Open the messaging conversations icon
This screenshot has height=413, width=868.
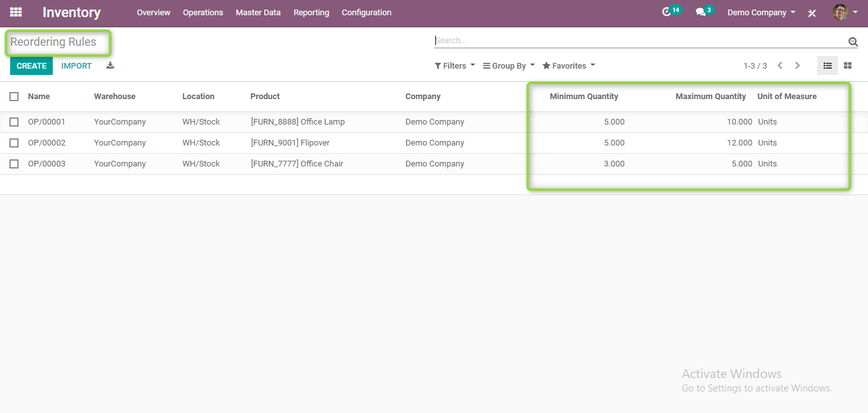[x=701, y=11]
